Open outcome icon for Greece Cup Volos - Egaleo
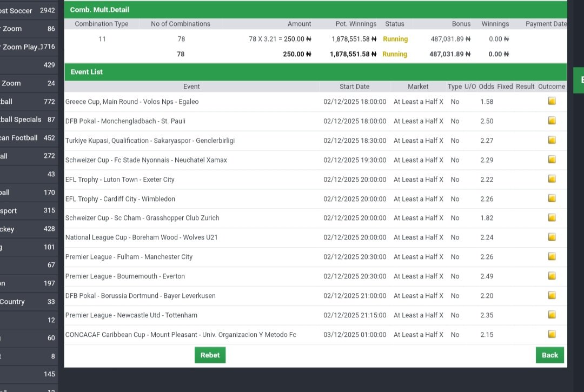 pos(552,101)
